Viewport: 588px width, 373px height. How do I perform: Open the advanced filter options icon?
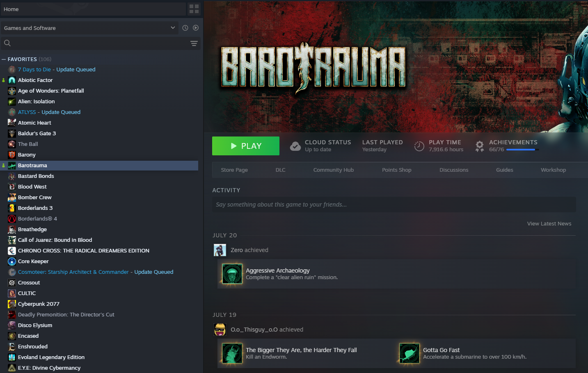[194, 43]
